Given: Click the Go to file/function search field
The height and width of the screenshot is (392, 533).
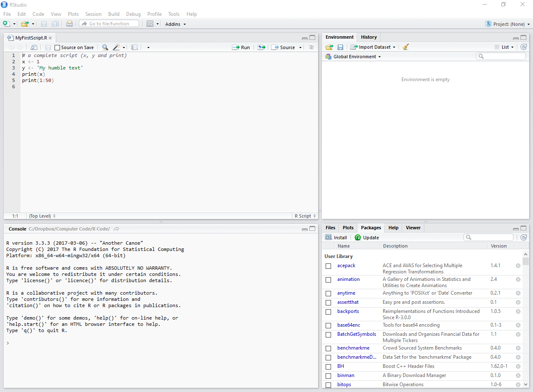Looking at the screenshot, I should (109, 24).
